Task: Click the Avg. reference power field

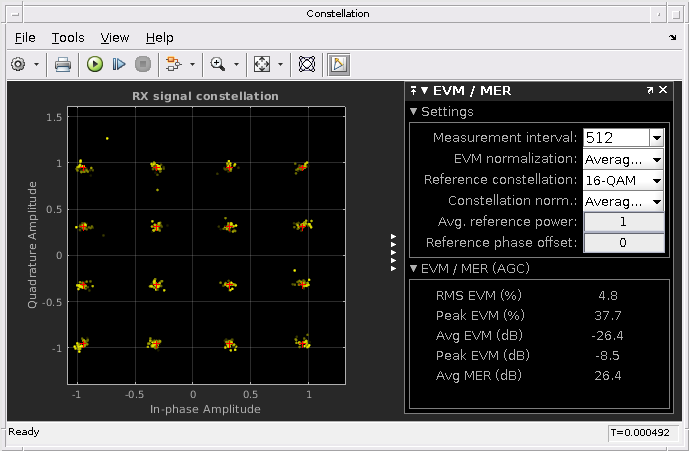Action: click(x=624, y=222)
